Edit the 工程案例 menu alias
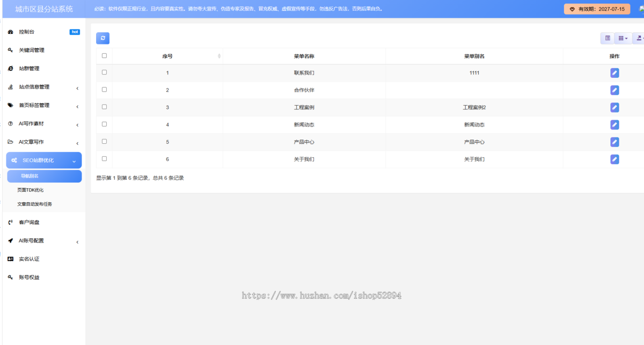Viewport: 644px width, 345px height. coord(614,107)
